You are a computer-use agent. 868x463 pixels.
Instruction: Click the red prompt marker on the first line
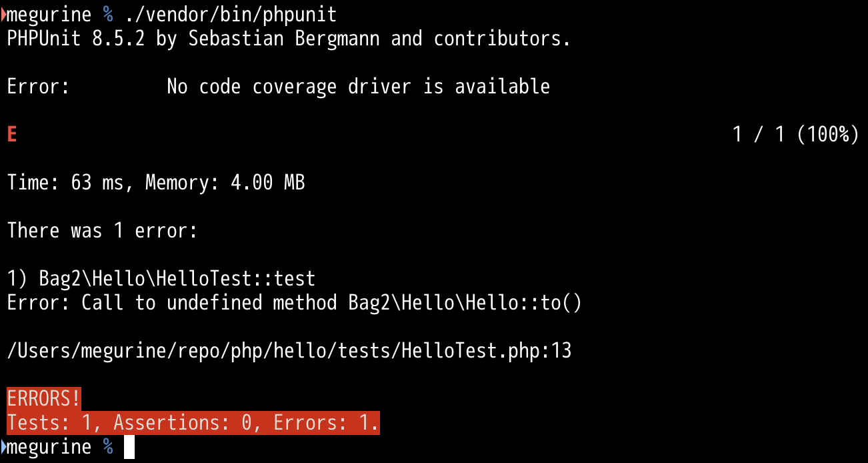point(3,14)
